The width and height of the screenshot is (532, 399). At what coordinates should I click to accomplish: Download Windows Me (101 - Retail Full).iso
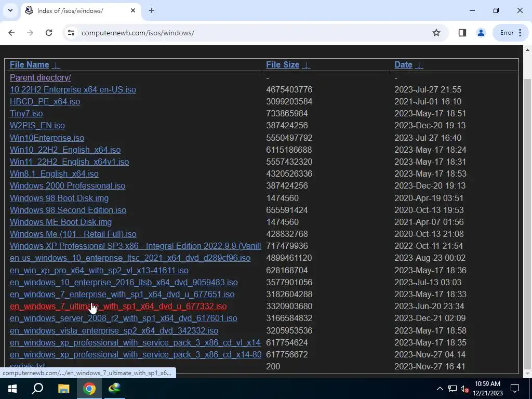pos(73,234)
